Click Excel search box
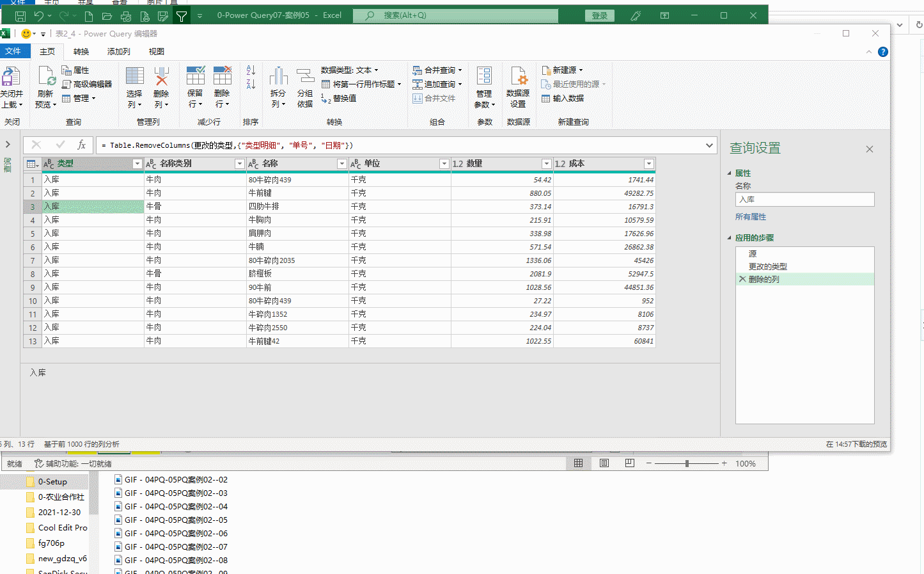This screenshot has width=924, height=574. tap(455, 15)
